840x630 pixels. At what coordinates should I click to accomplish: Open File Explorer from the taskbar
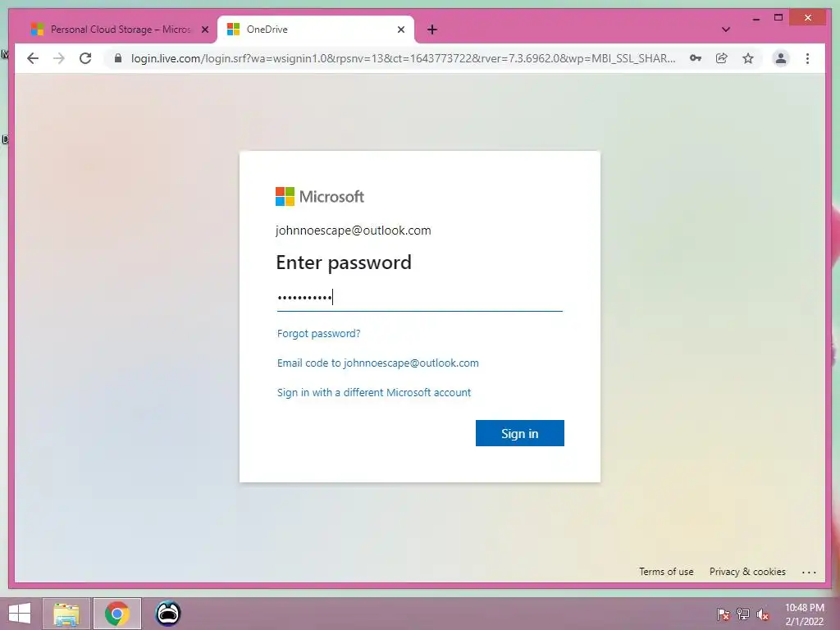point(66,614)
